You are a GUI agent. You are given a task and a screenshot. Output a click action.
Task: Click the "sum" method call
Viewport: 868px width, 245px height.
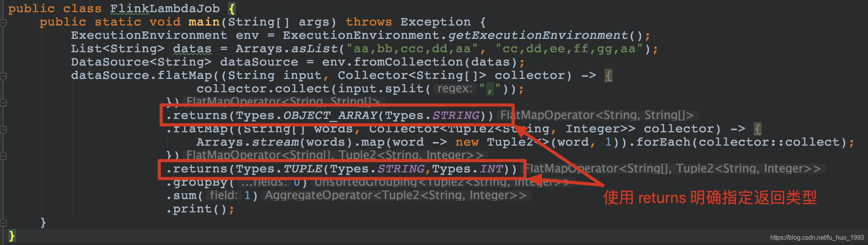click(x=184, y=196)
